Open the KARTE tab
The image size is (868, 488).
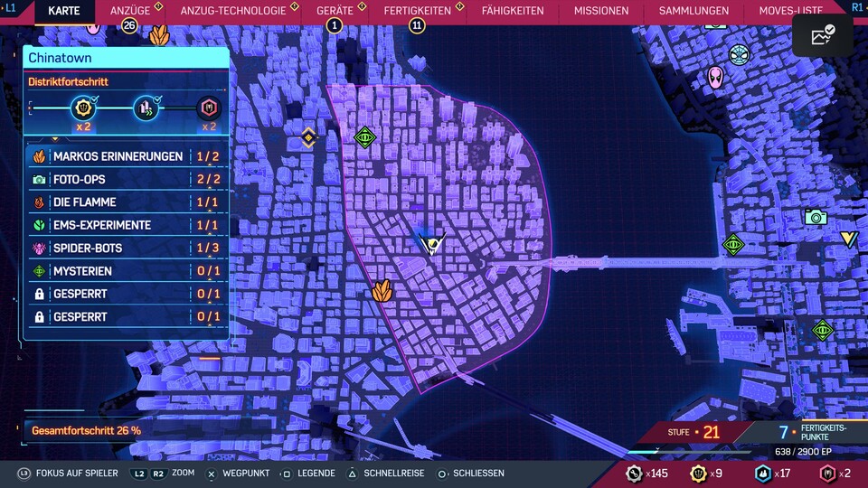click(x=63, y=11)
